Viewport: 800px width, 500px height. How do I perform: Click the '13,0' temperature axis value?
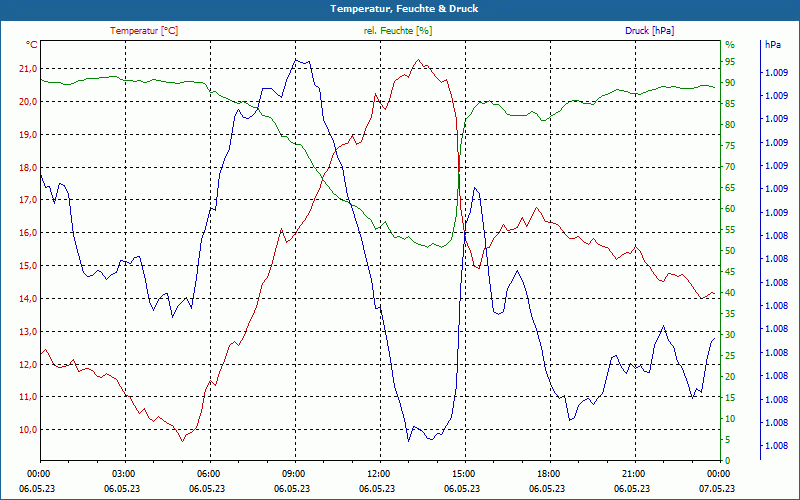[x=29, y=332]
